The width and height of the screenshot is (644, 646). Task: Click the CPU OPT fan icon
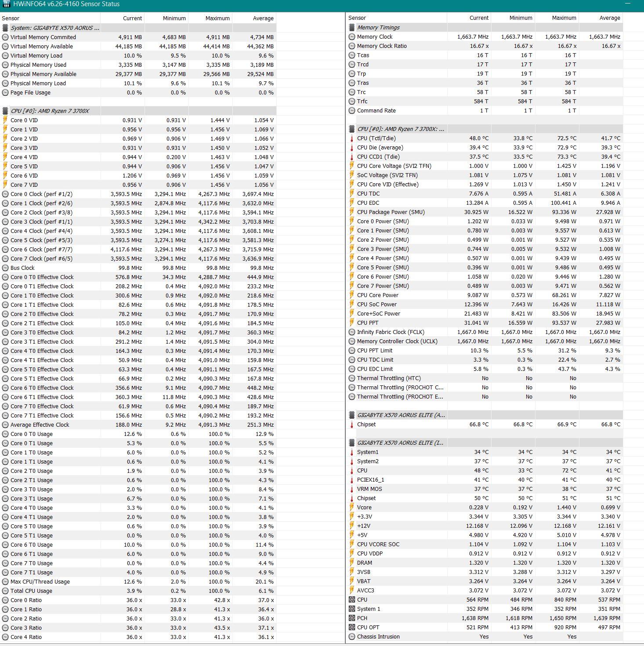point(352,627)
